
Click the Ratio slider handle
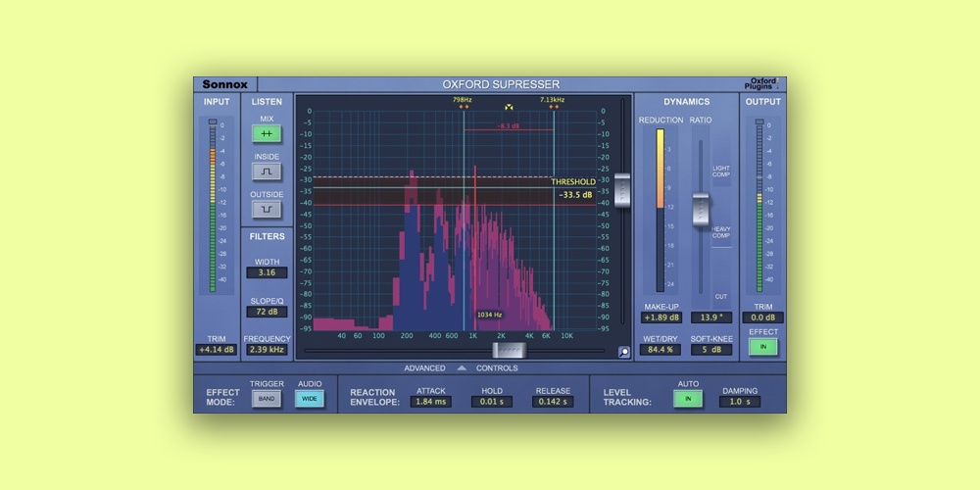(700, 208)
